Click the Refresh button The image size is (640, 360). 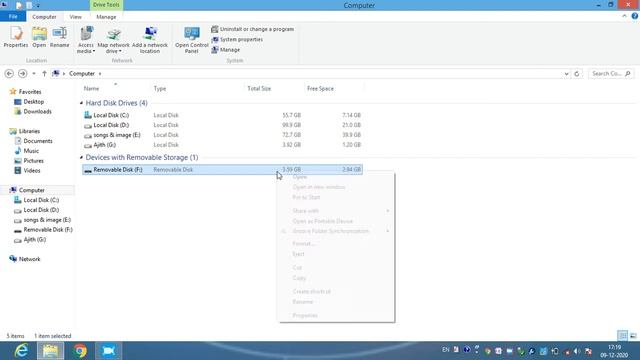click(x=577, y=74)
